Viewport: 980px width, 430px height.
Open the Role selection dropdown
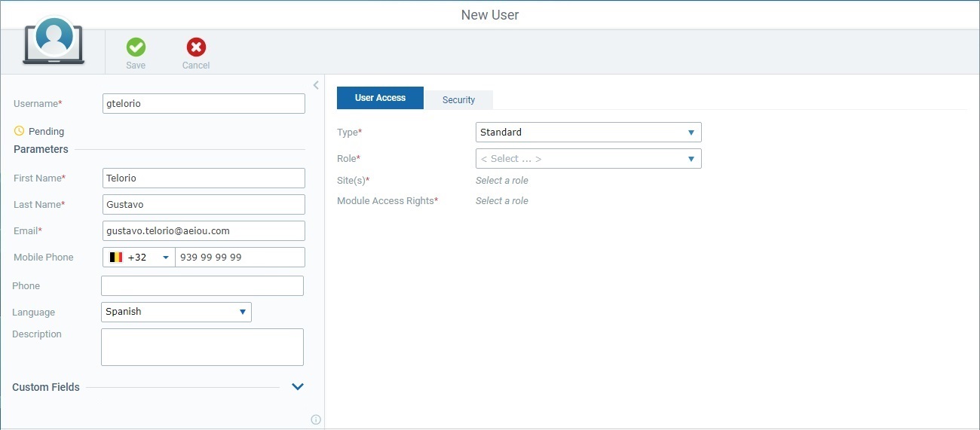point(588,159)
